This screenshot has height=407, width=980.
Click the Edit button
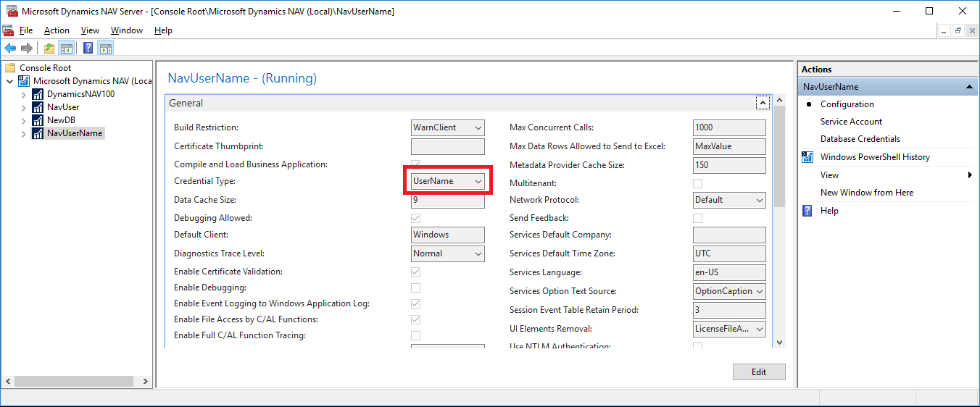click(x=759, y=372)
